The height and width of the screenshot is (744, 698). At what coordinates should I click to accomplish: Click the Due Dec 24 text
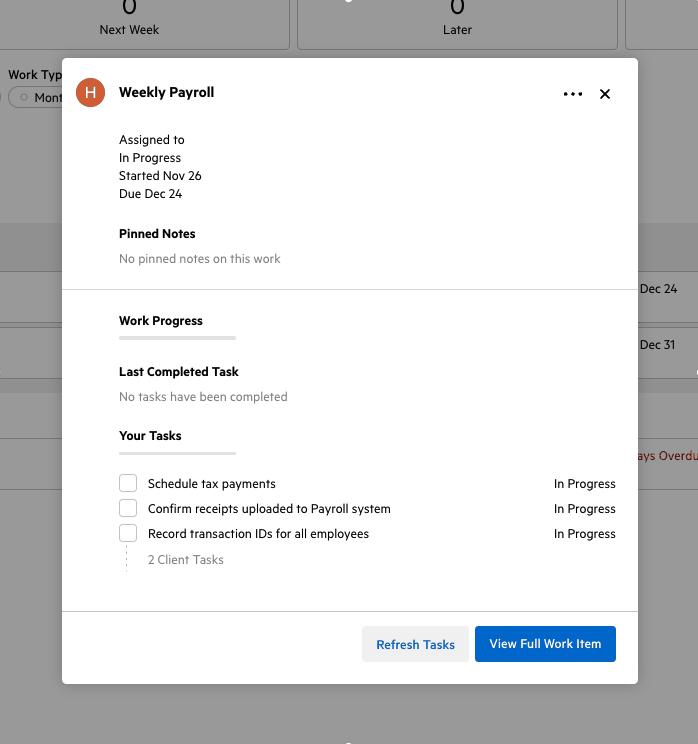click(x=150, y=194)
